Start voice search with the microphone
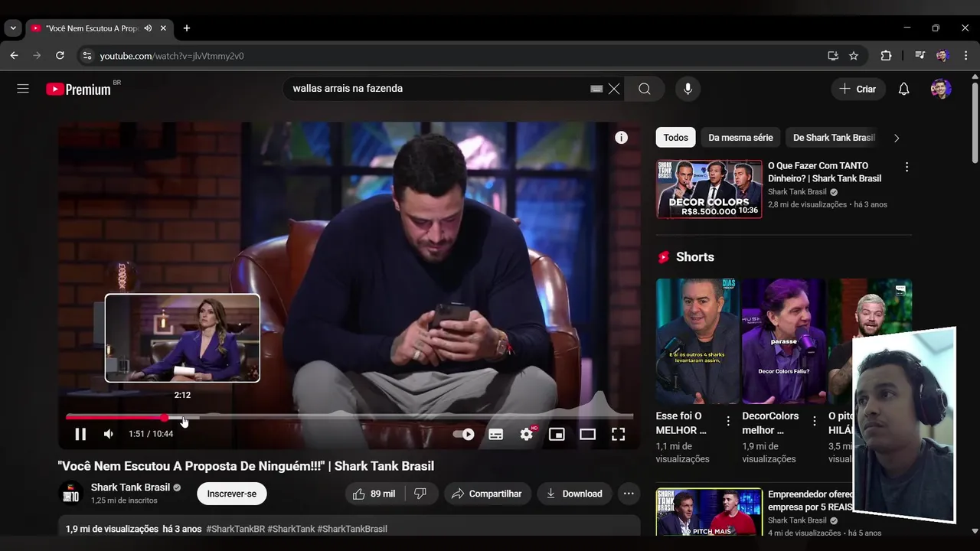The height and width of the screenshot is (551, 980). 688,89
